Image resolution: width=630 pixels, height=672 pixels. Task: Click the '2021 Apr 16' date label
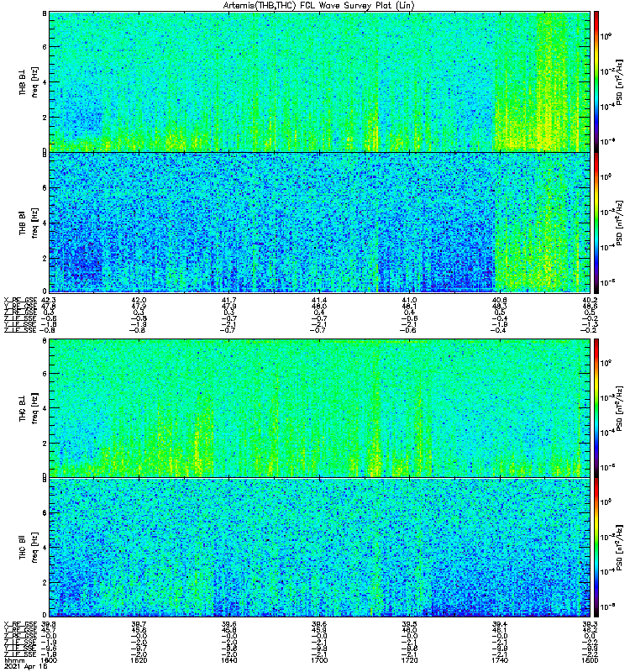tap(25, 667)
